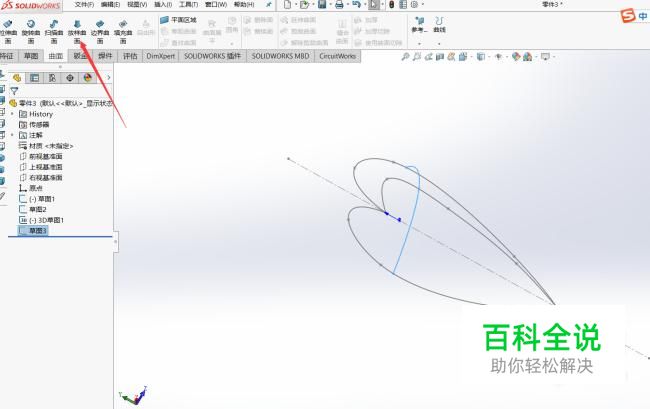Select the 放样曲面 lofted surface tool
Viewport: 650px width, 409px height.
pyautogui.click(x=77, y=31)
